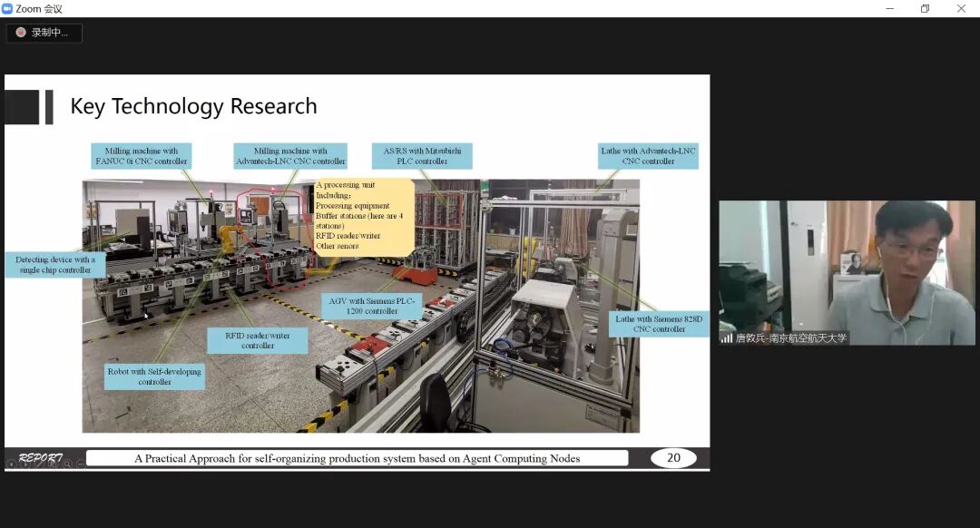Click the lab photo in the shared slide
Screen dimensions: 980x528
point(360,306)
